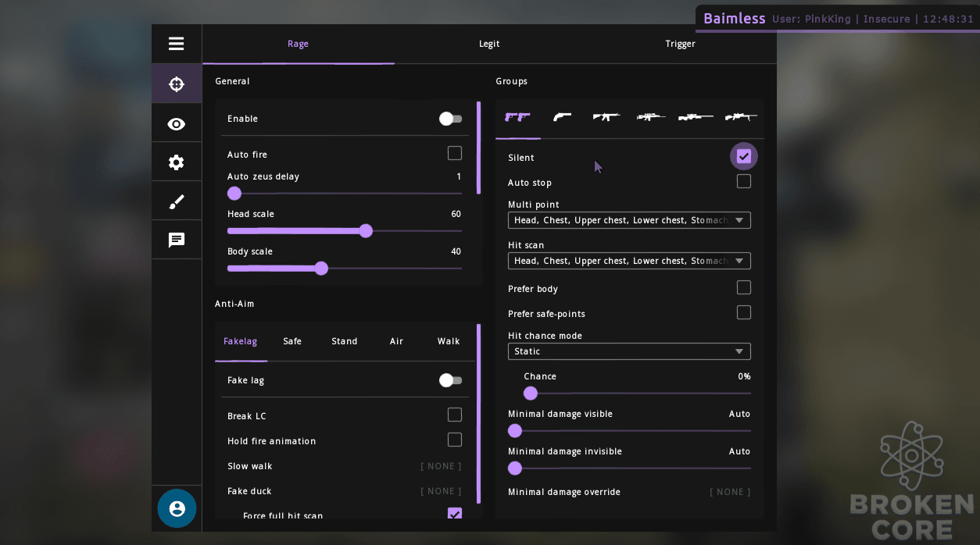The height and width of the screenshot is (545, 980).
Task: Select the revolver weapon group icon
Action: point(562,117)
